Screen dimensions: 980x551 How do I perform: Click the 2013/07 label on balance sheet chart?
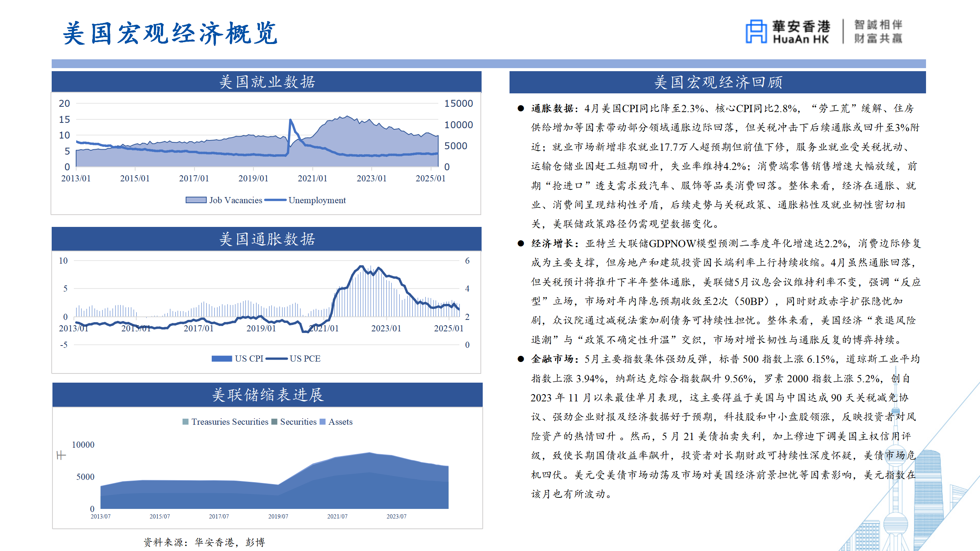pos(100,516)
